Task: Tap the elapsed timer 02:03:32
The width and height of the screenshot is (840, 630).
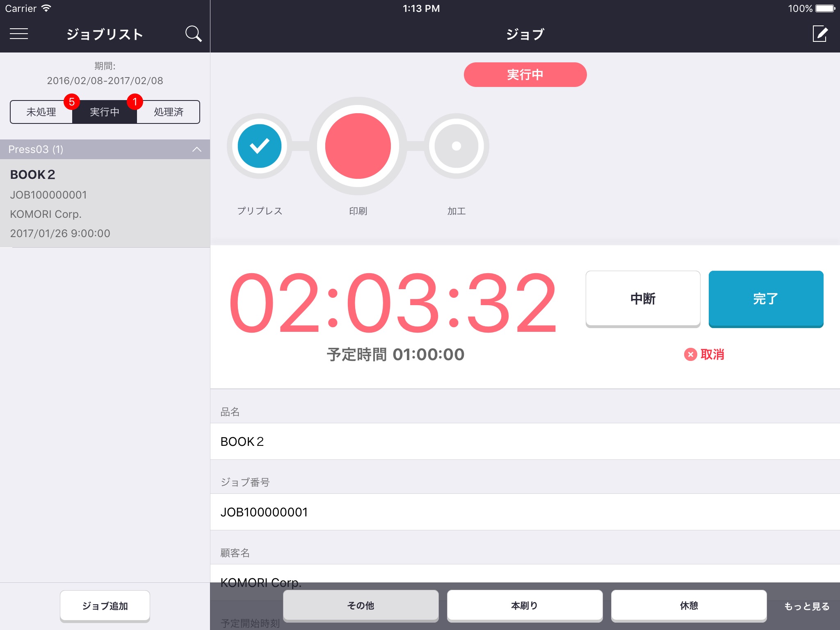Action: click(393, 303)
